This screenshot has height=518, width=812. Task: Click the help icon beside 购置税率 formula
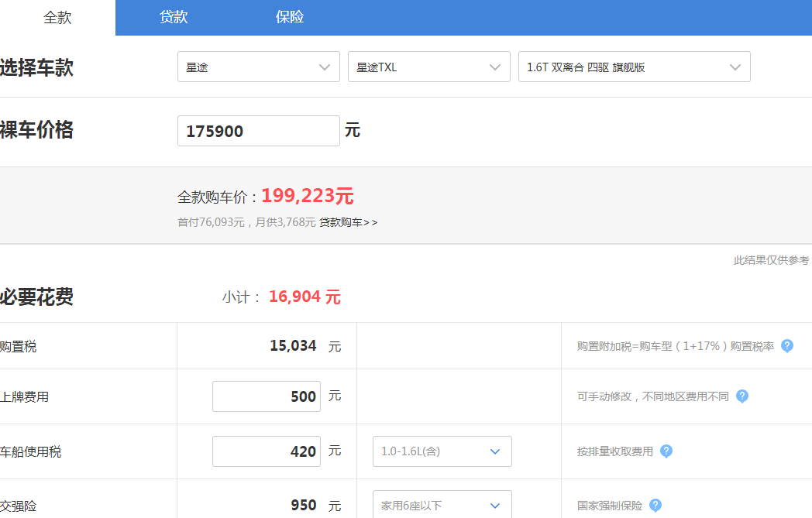787,345
